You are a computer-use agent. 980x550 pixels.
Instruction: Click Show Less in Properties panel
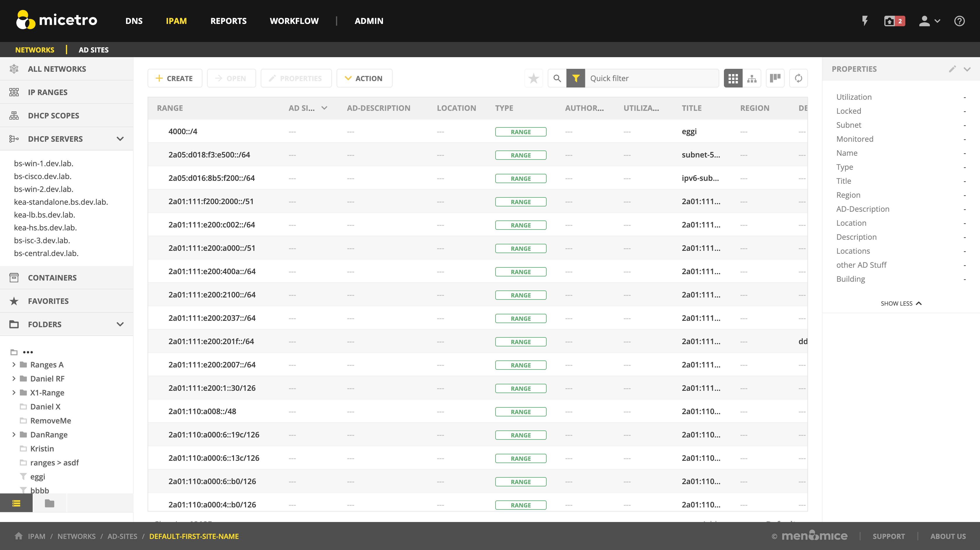[x=900, y=303]
